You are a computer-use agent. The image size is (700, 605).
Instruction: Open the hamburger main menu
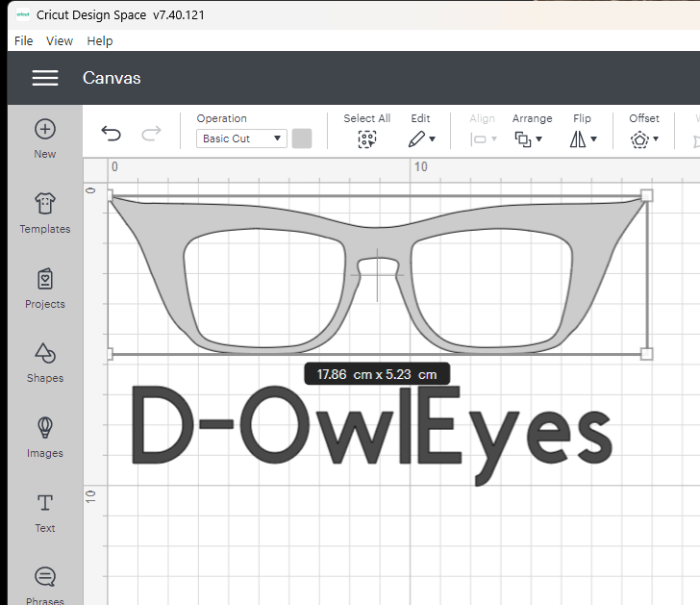point(45,78)
